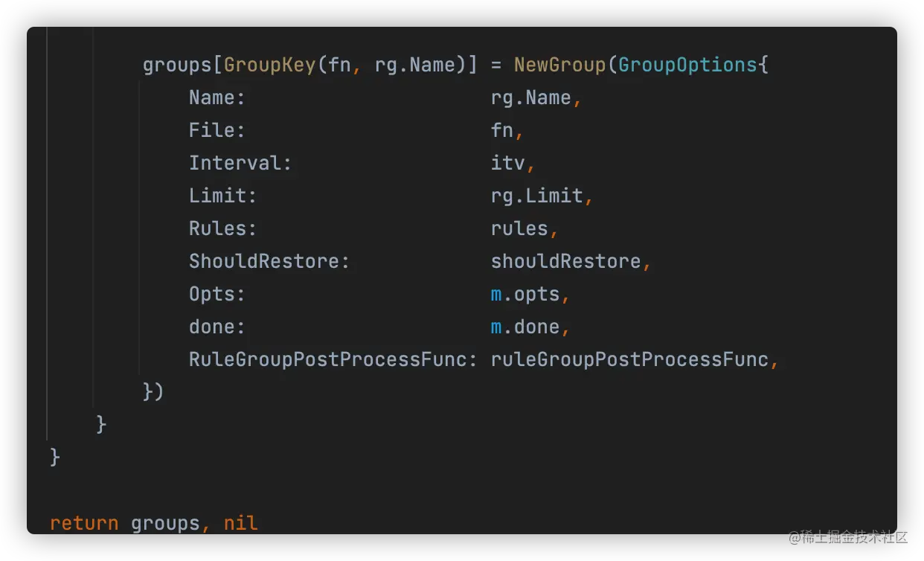Click the lowercase shouldRestore value
This screenshot has width=924, height=561.
(566, 261)
